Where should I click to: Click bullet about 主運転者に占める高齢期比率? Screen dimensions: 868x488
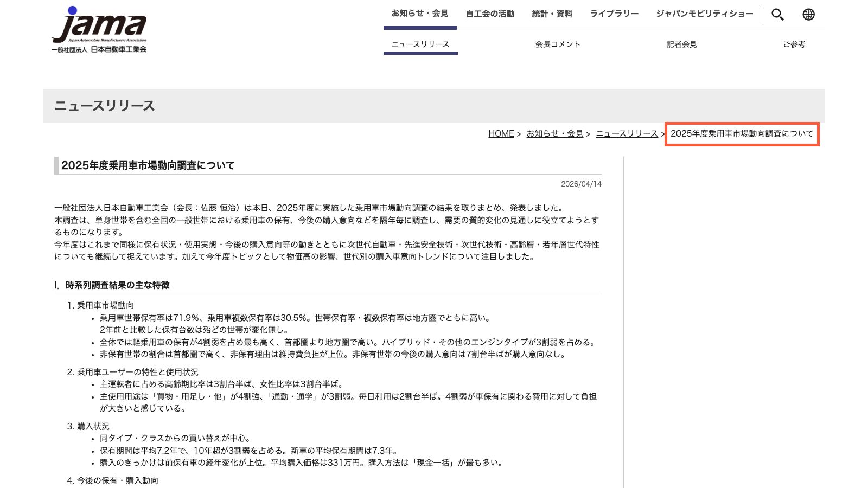pos(221,384)
